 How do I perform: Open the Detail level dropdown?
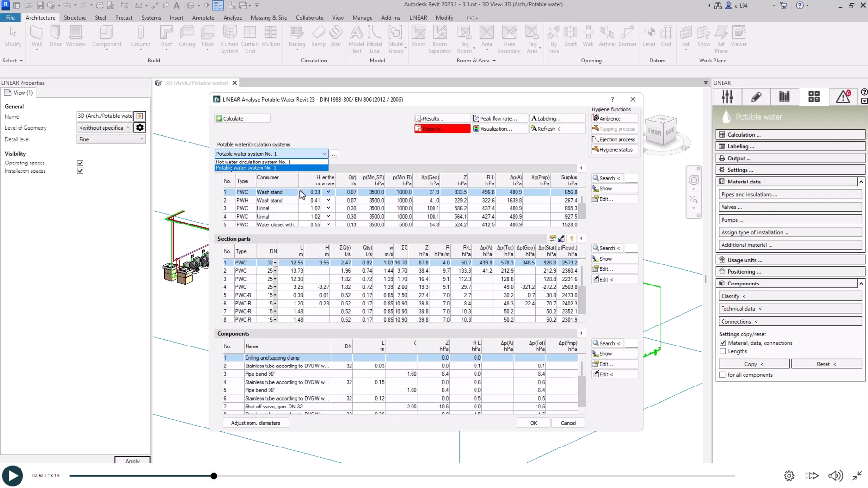111,139
